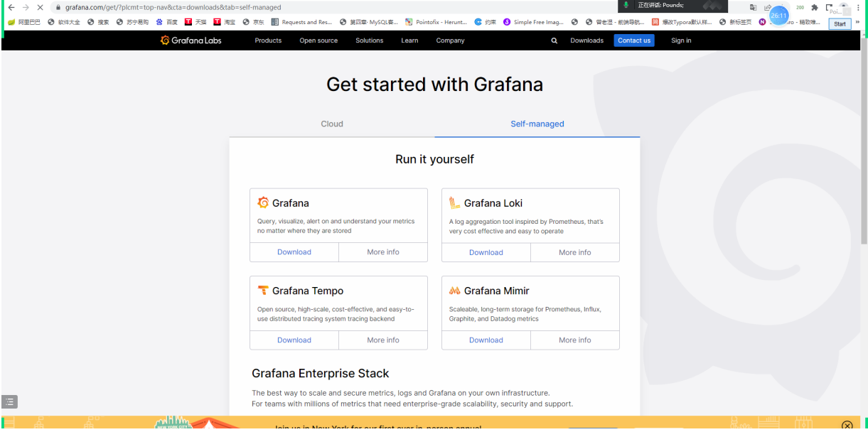The height and width of the screenshot is (432, 868).
Task: Open the Open source menu
Action: pos(318,40)
